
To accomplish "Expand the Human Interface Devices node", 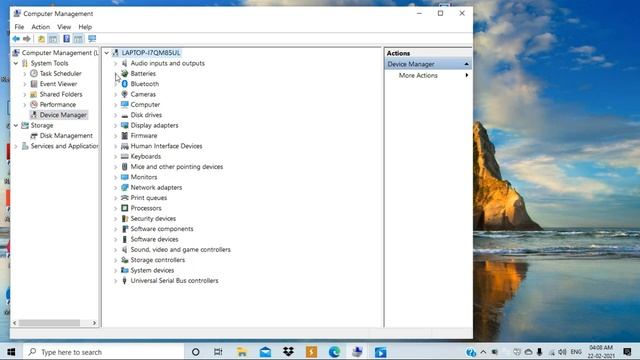I will [115, 146].
